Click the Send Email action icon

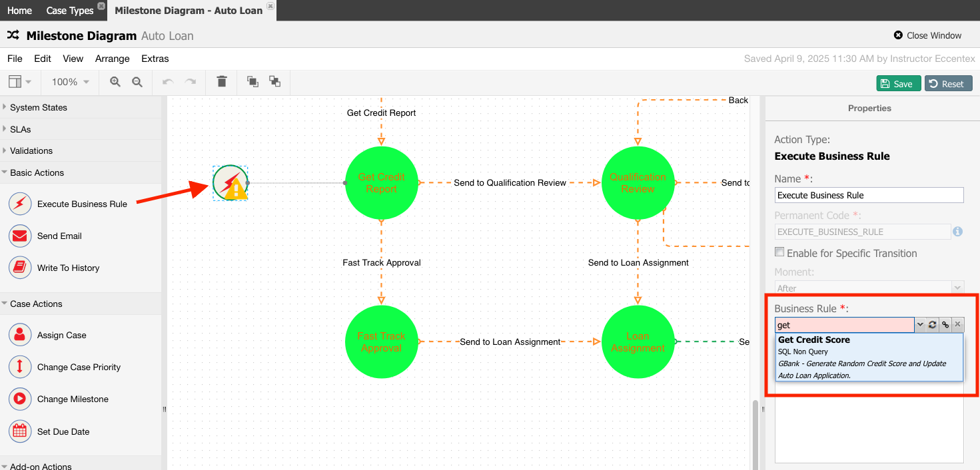pyautogui.click(x=20, y=236)
